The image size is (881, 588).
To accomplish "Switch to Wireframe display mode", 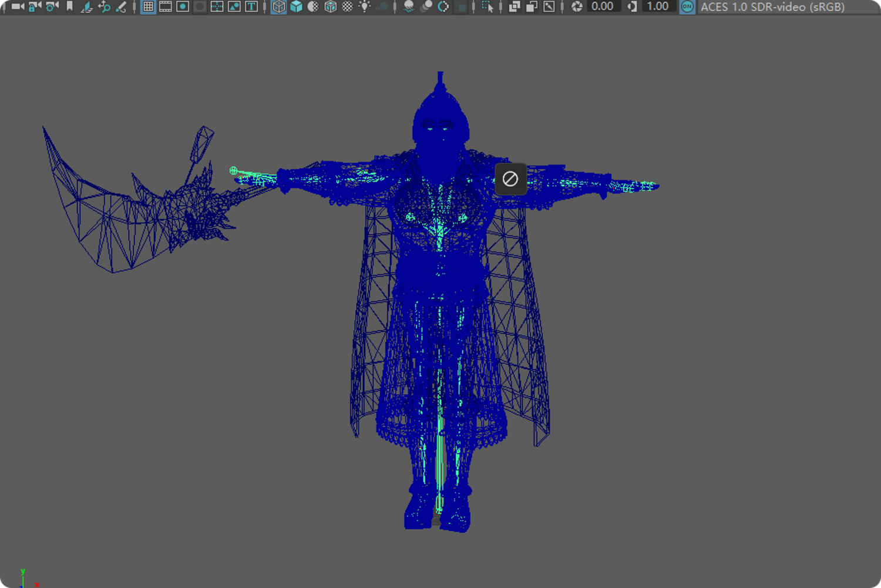I will (278, 6).
